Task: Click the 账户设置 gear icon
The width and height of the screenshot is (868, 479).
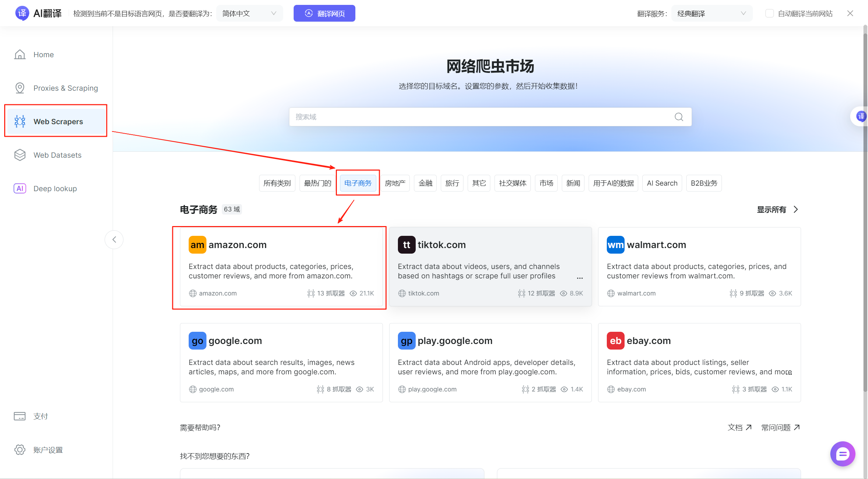Action: [x=20, y=450]
